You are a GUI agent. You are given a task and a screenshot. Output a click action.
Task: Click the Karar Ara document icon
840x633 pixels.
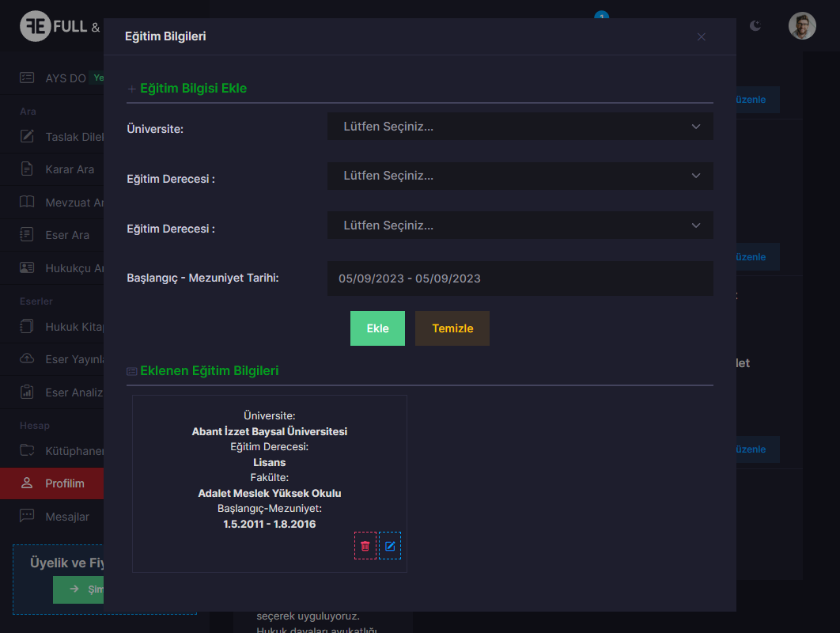point(28,169)
